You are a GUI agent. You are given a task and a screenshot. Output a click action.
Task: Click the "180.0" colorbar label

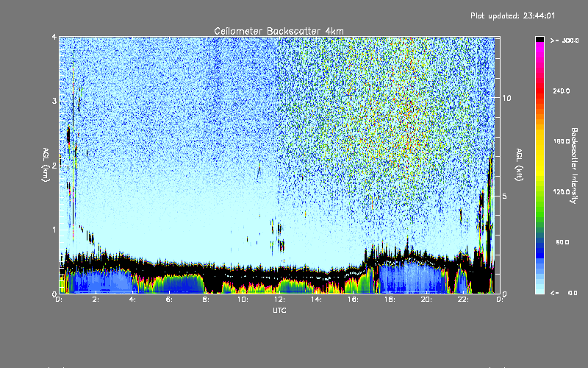click(x=562, y=141)
